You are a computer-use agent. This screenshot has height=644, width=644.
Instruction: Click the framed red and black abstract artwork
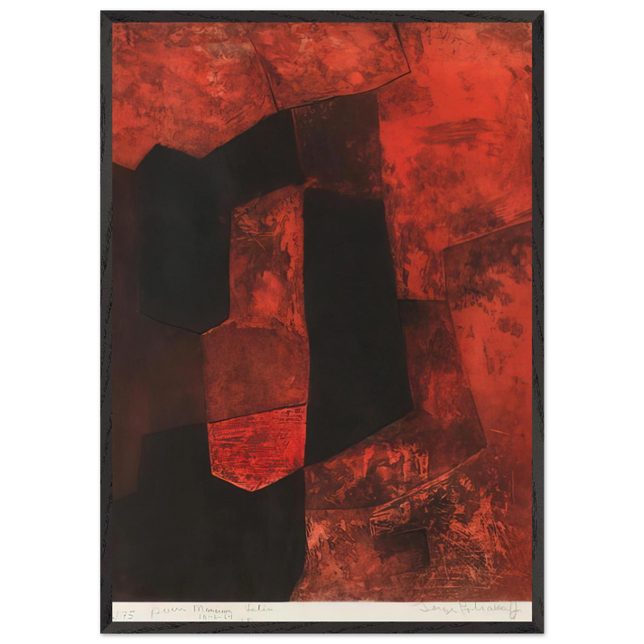pos(322,322)
